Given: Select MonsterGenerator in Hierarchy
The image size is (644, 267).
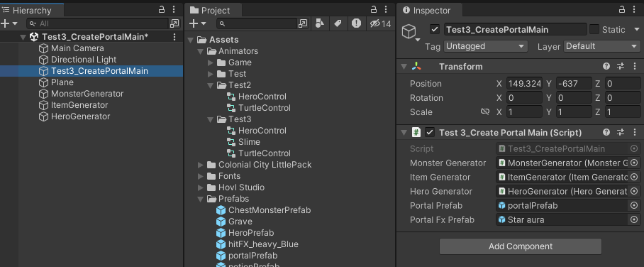Looking at the screenshot, I should click(87, 94).
